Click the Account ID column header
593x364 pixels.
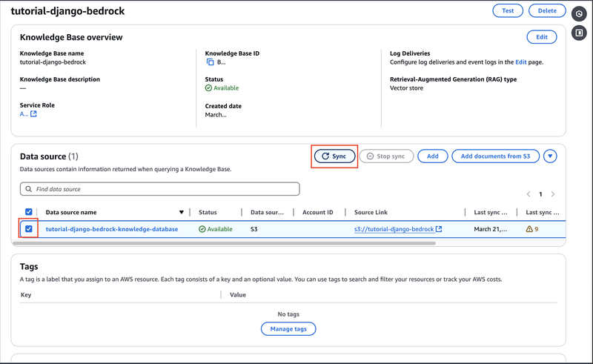[x=318, y=212]
